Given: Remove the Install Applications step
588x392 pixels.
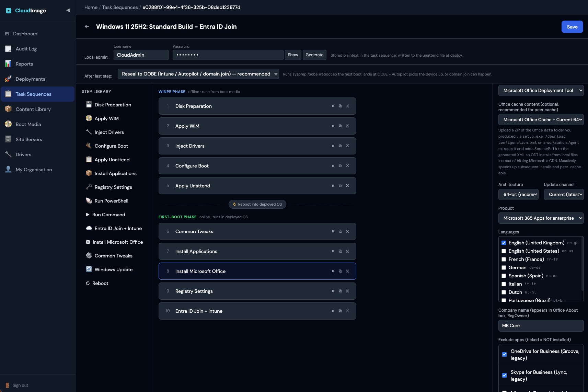Looking at the screenshot, I should pyautogui.click(x=347, y=251).
